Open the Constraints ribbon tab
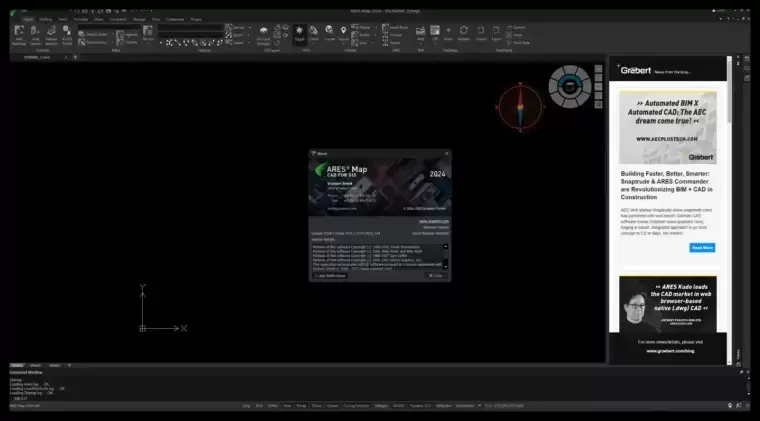Screen dimensions: 760x421 (x=117, y=19)
